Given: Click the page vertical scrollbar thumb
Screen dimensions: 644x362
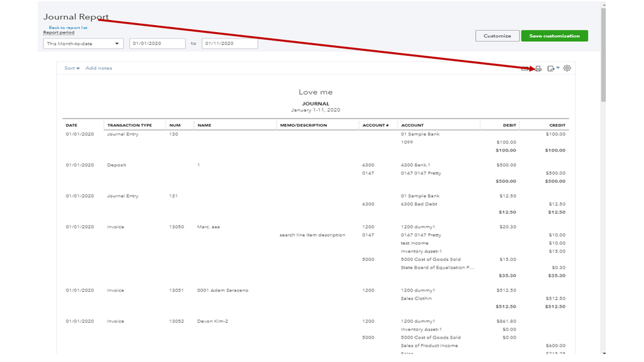Looking at the screenshot, I should (603, 55).
